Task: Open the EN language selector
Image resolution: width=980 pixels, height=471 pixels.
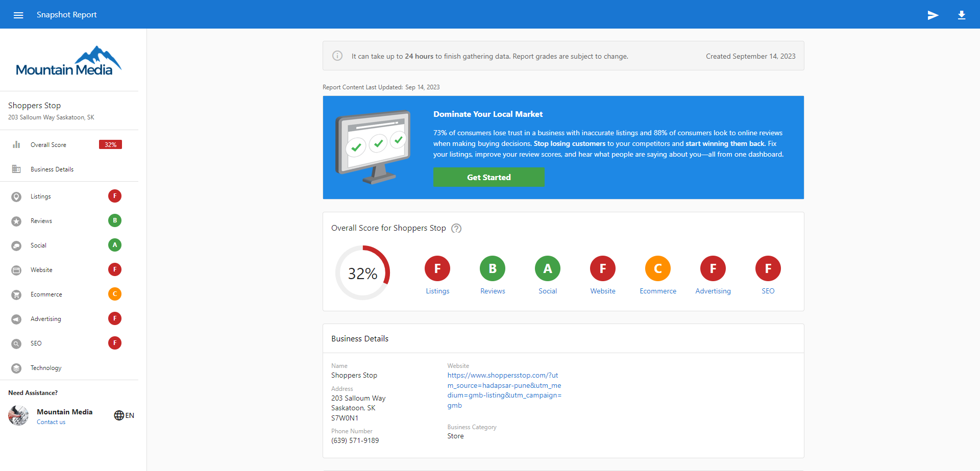Action: 124,415
